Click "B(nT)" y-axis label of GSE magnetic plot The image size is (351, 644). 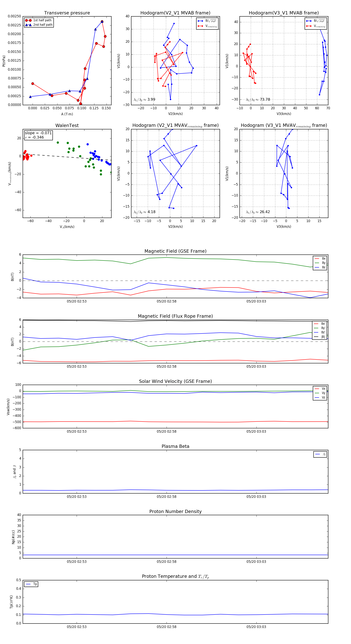12,277
